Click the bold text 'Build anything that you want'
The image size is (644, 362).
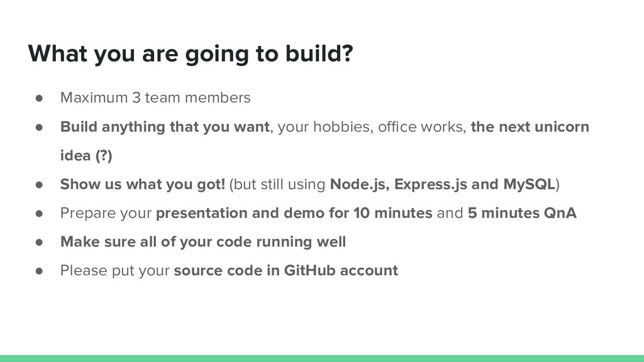point(165,127)
